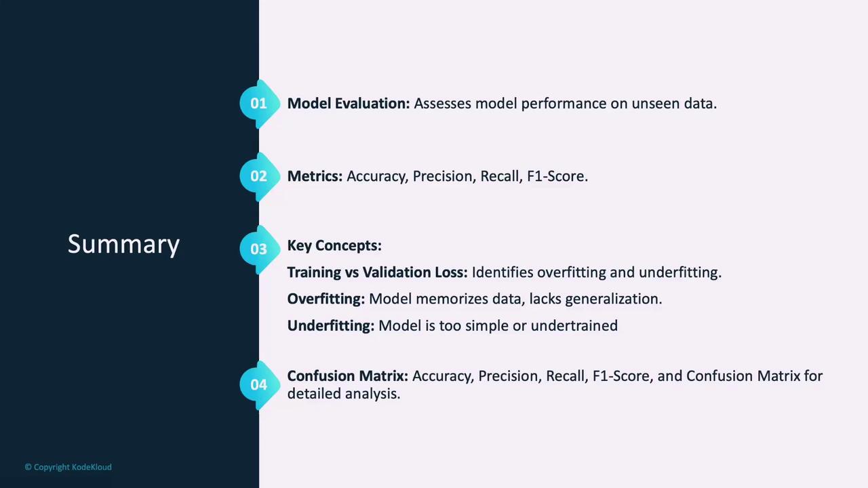Viewport: 868px width, 488px height.
Task: Click the 01 numbered badge
Action: [x=258, y=104]
